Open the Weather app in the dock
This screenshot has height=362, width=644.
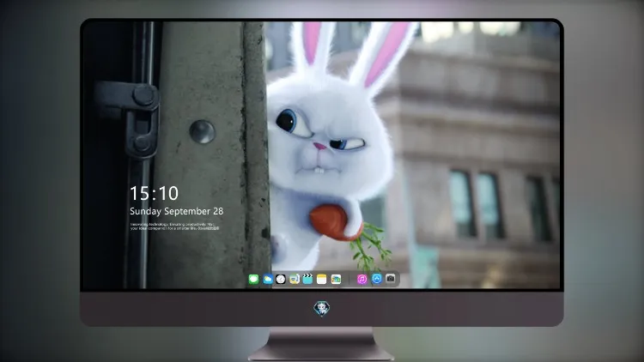click(x=267, y=280)
